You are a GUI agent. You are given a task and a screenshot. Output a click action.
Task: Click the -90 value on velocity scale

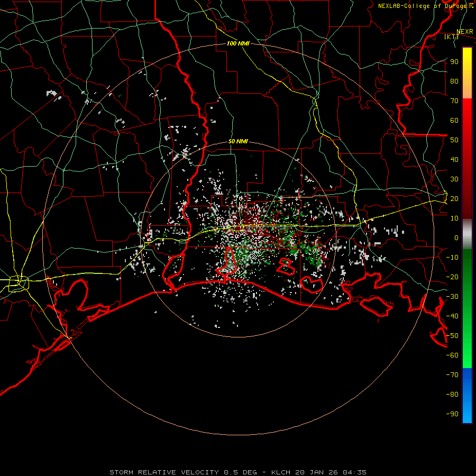[452, 414]
